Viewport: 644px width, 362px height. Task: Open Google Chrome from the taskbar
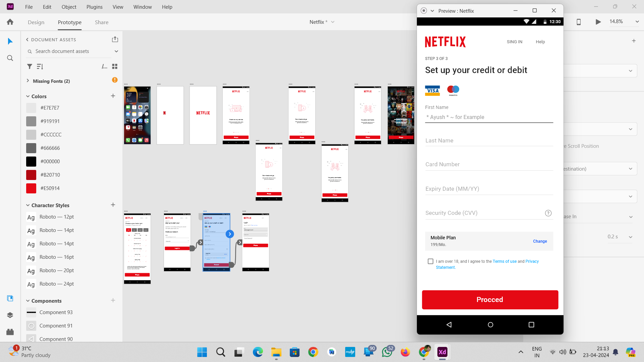[313, 352]
